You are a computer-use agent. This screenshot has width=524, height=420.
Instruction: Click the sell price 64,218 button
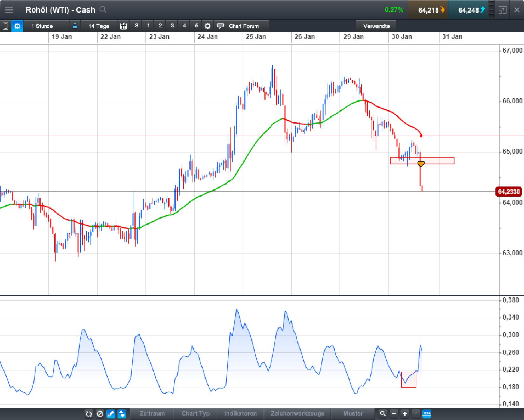pyautogui.click(x=427, y=10)
